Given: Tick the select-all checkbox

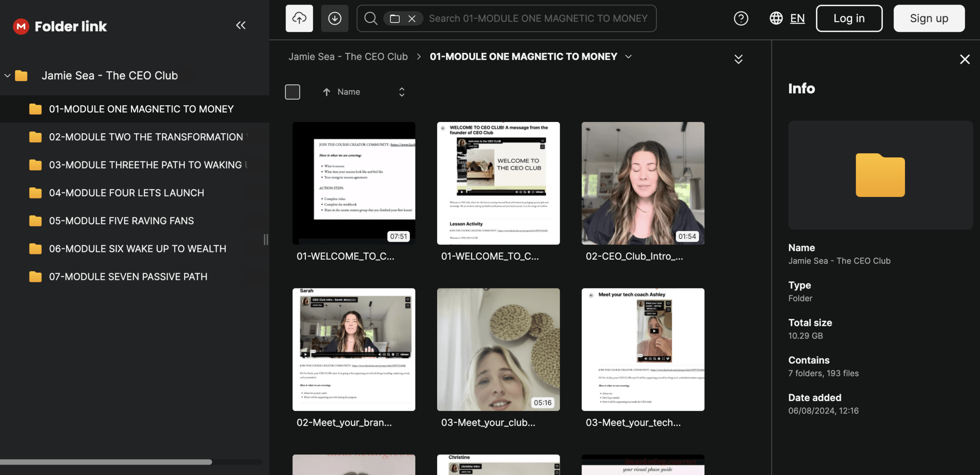Looking at the screenshot, I should tap(292, 92).
